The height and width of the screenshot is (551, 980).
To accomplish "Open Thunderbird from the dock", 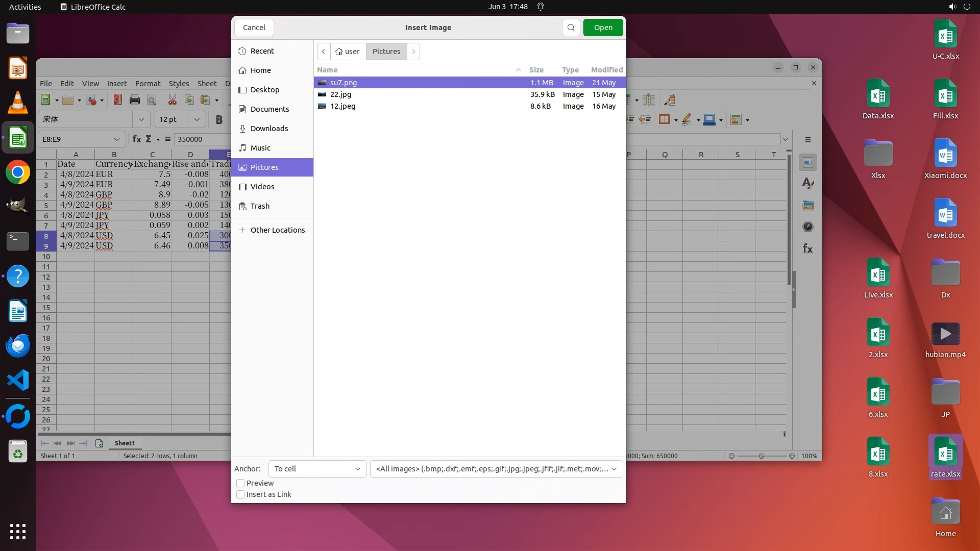I will (x=18, y=346).
